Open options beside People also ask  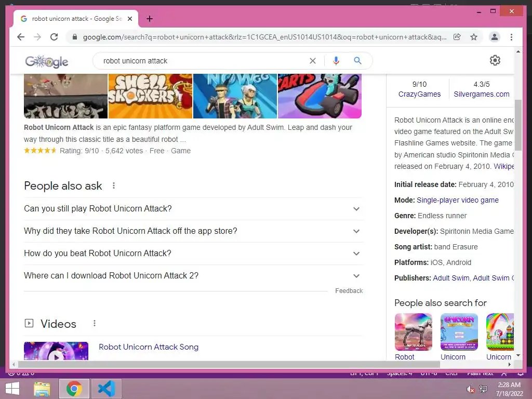114,185
